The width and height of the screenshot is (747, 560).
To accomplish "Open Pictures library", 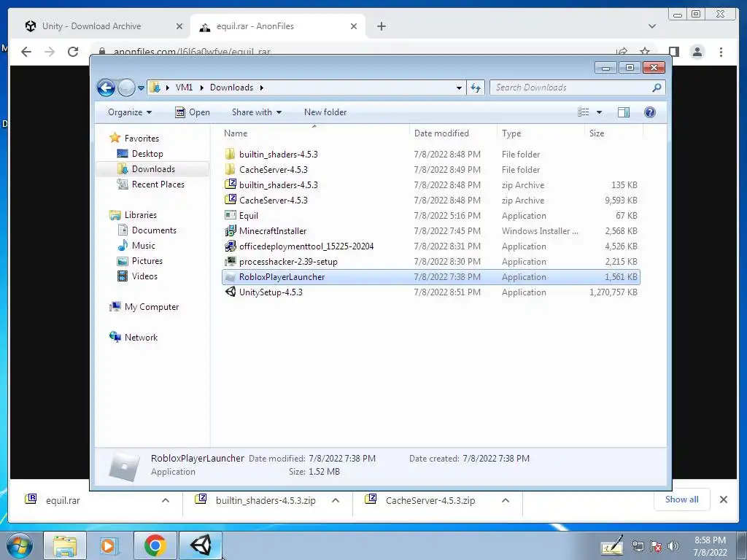I will [x=147, y=261].
